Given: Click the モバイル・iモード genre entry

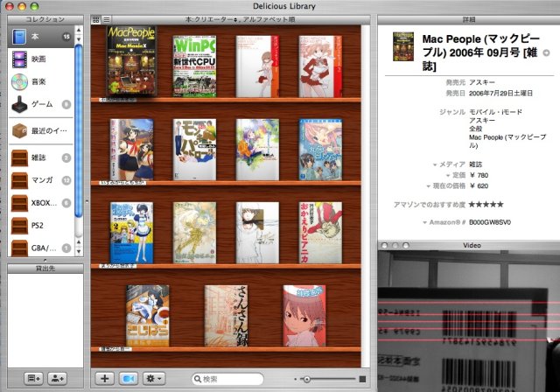Looking at the screenshot, I should pyautogui.click(x=495, y=112).
